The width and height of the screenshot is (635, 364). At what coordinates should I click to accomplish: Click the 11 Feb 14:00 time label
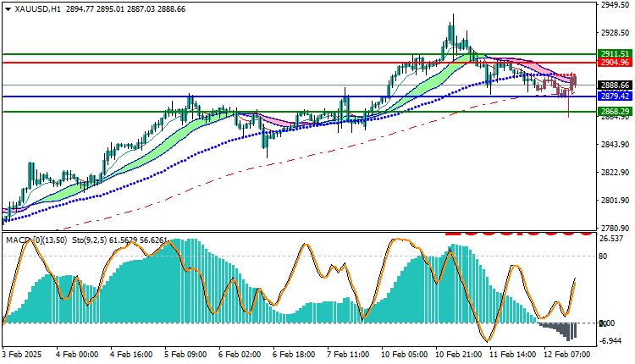tap(512, 355)
